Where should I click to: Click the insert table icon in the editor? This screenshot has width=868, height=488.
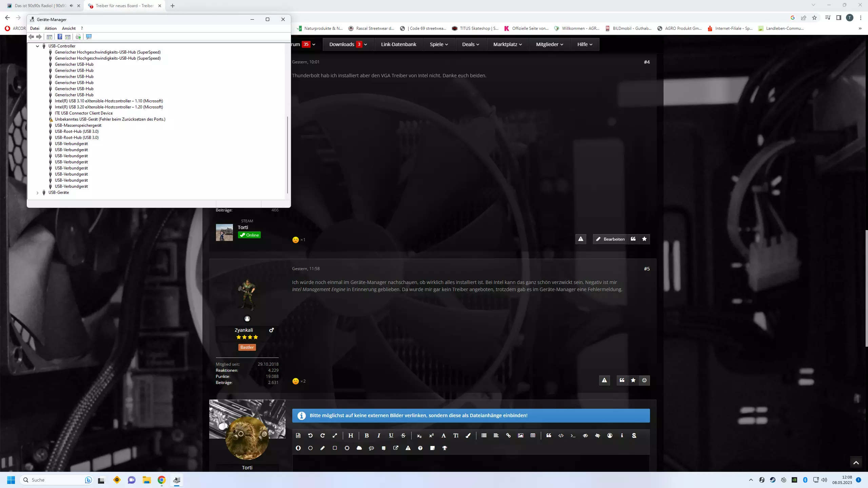click(533, 435)
